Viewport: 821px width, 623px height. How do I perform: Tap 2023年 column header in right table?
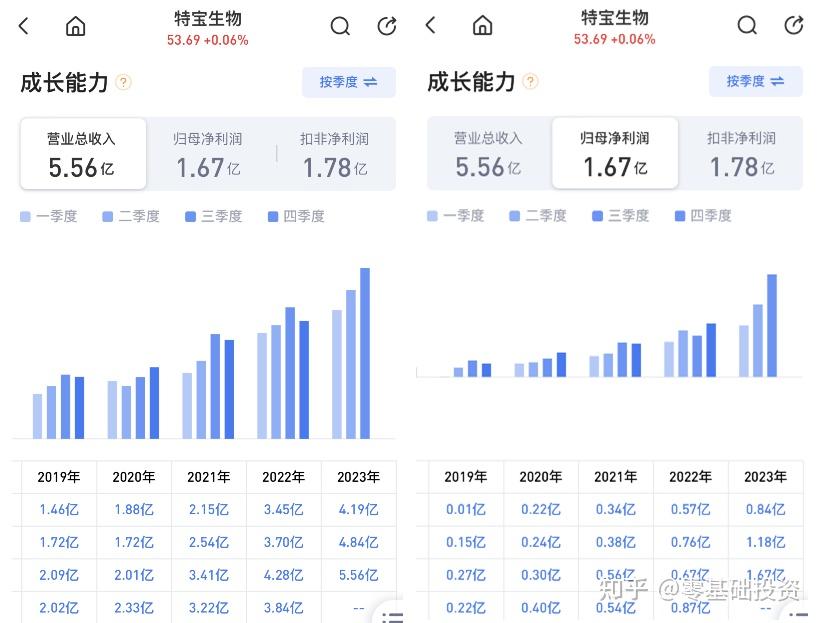(765, 477)
